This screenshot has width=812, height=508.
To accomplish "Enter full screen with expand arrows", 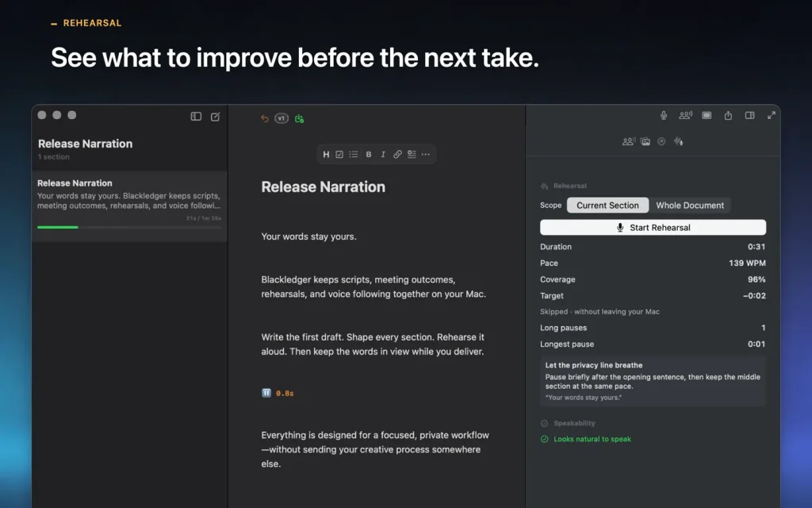I will coord(771,116).
